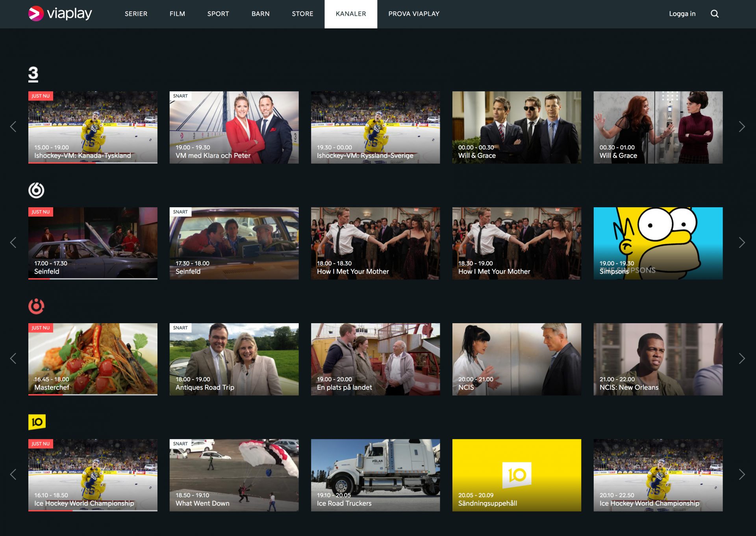Viewport: 756px width, 536px height.
Task: Click Prova Viaplay link
Action: pos(414,14)
